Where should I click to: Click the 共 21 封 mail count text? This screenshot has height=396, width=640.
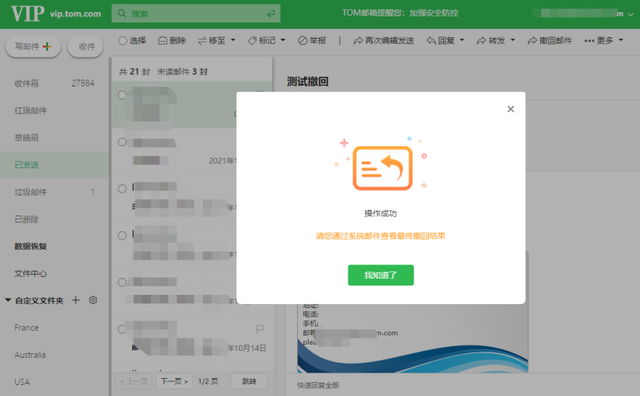pyautogui.click(x=134, y=72)
